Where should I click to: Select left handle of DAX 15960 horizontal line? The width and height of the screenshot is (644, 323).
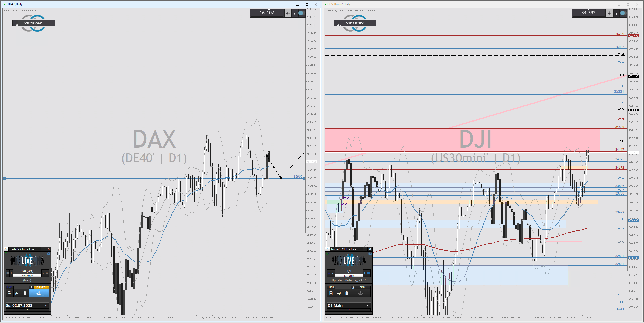click(4, 179)
